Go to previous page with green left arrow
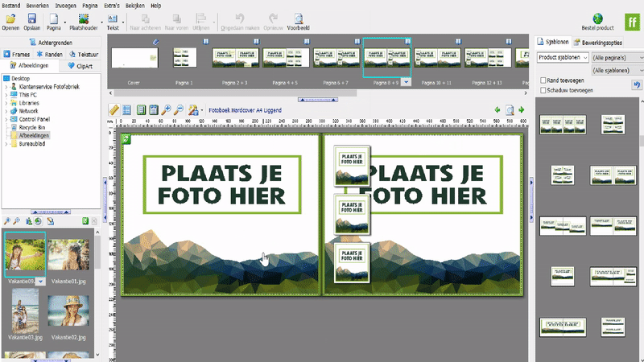644x362 pixels. [497, 109]
